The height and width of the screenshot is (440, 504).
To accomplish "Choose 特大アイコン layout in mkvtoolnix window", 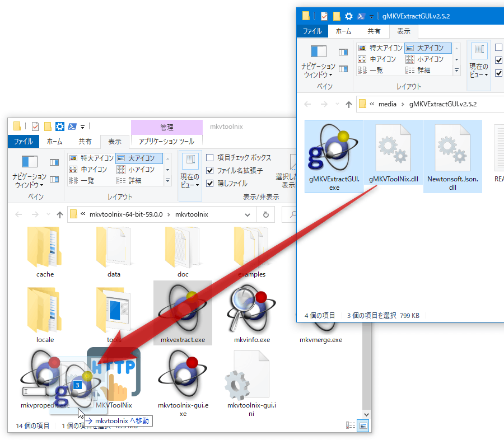I will (92, 158).
